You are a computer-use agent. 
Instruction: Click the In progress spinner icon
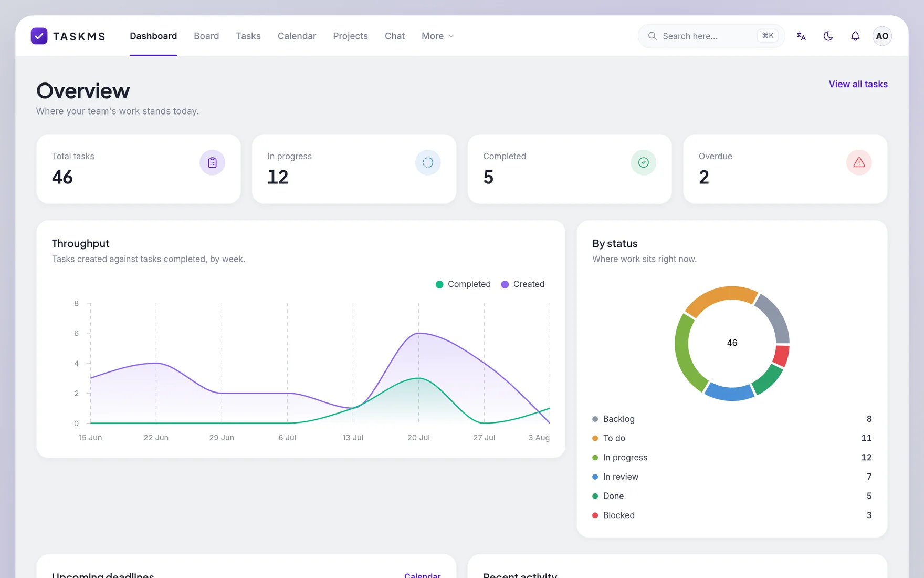(428, 162)
